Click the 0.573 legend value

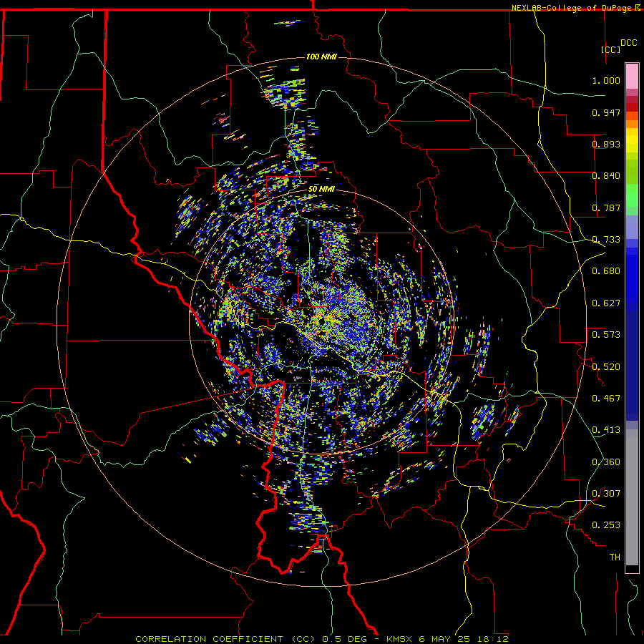[606, 335]
